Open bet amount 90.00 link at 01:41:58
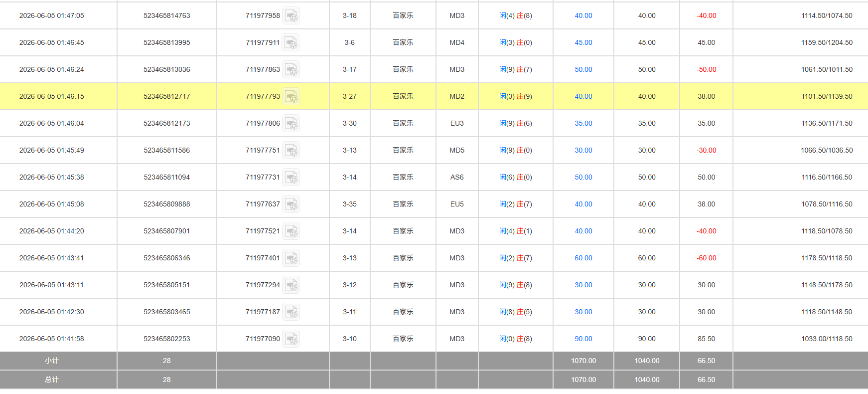Image resolution: width=868 pixels, height=394 pixels. 583,339
